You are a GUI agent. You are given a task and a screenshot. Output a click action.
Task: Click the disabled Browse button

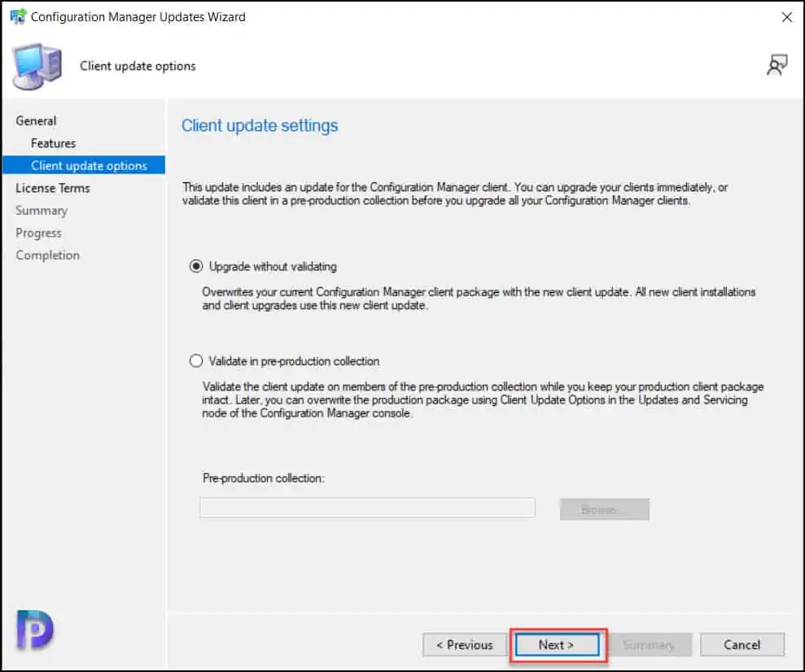pyautogui.click(x=604, y=509)
